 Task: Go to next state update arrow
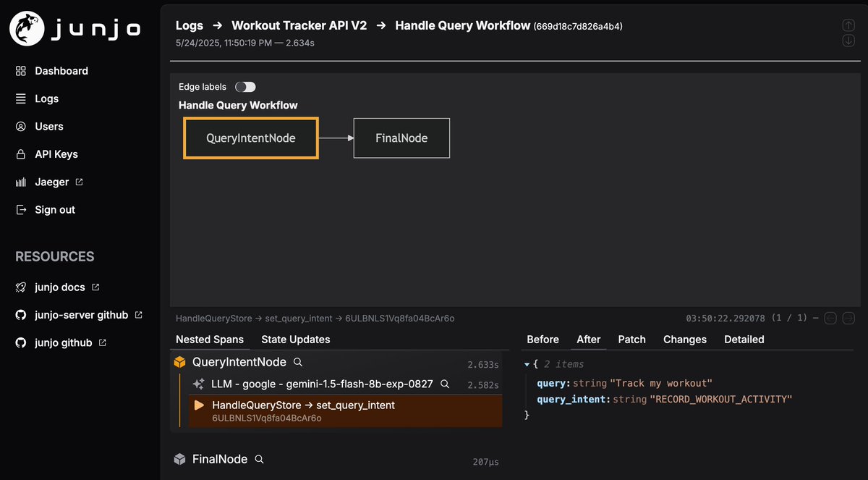(x=849, y=318)
